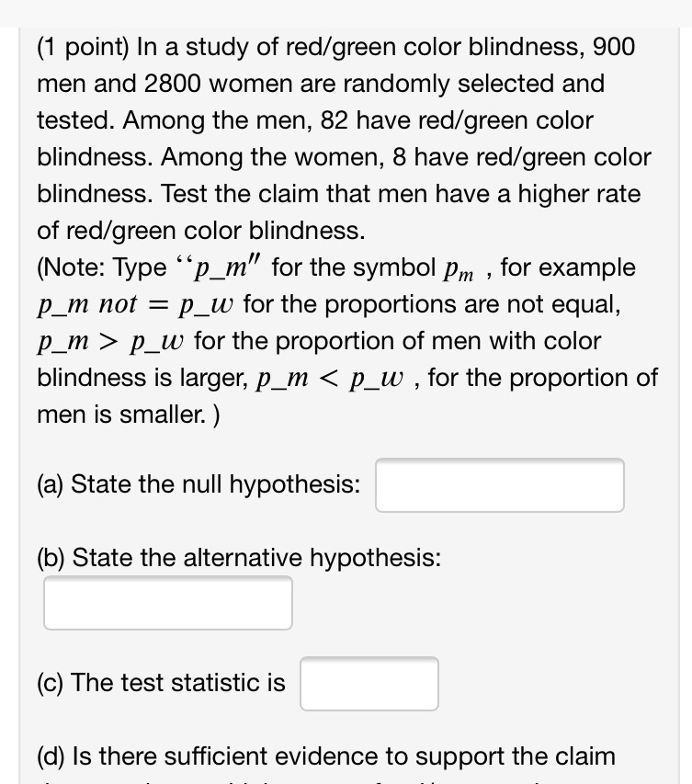Image resolution: width=692 pixels, height=784 pixels.
Task: Click the test statistic answer box
Action: (x=369, y=683)
